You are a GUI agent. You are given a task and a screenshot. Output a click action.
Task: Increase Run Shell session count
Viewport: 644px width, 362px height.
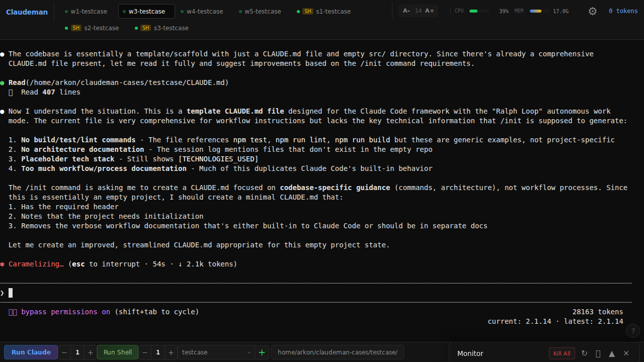click(171, 352)
